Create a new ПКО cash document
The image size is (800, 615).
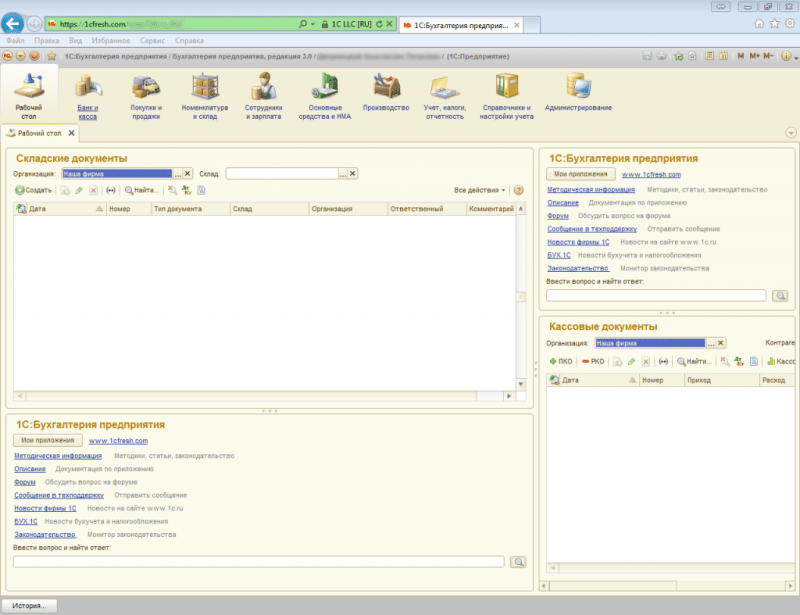(561, 361)
